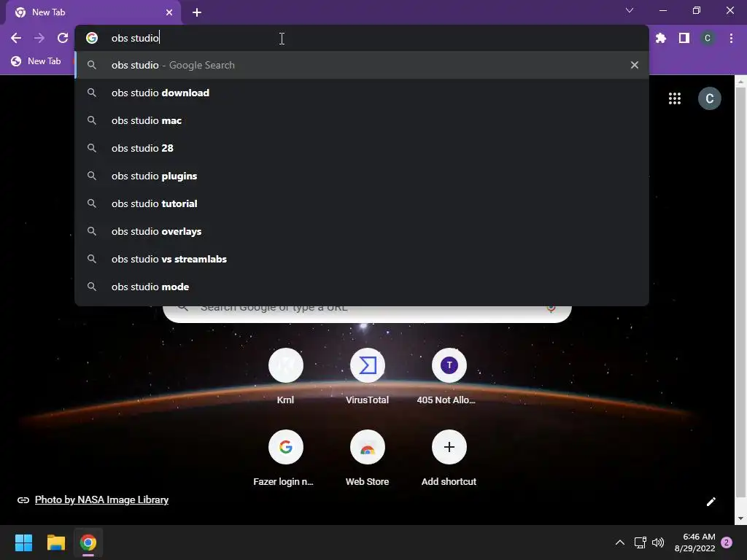Image resolution: width=747 pixels, height=560 pixels.
Task: Click the page vertical scrollbar track
Action: coord(740,300)
